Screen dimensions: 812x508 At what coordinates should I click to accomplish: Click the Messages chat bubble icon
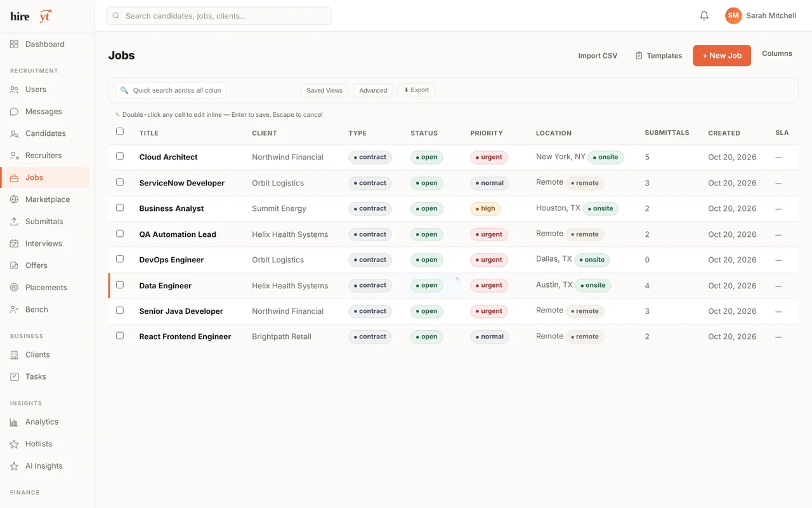point(14,112)
